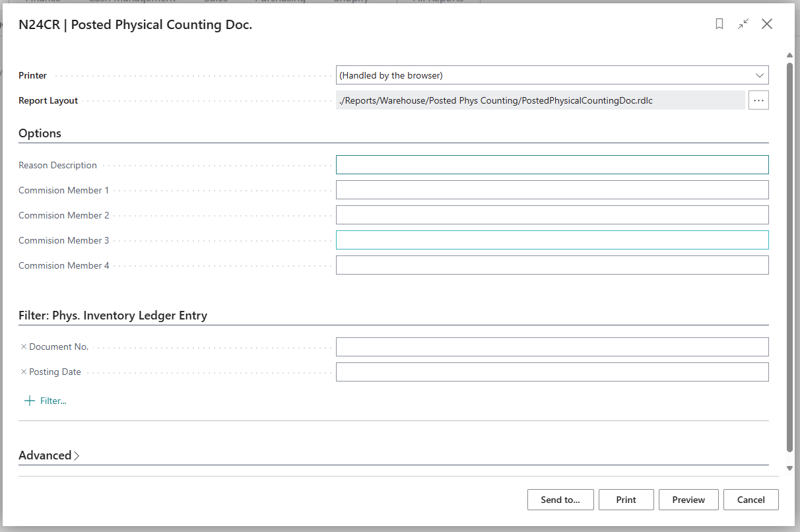Click the Posting Date filter field

(552, 372)
